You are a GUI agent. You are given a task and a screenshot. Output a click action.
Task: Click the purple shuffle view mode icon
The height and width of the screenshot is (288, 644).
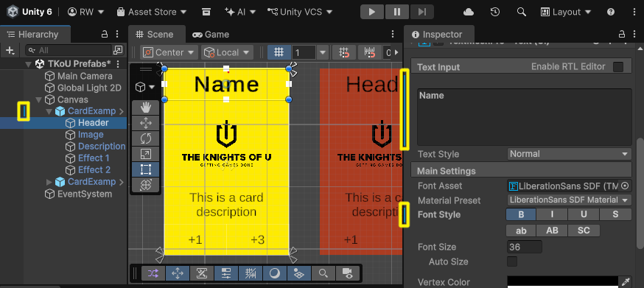click(x=153, y=273)
